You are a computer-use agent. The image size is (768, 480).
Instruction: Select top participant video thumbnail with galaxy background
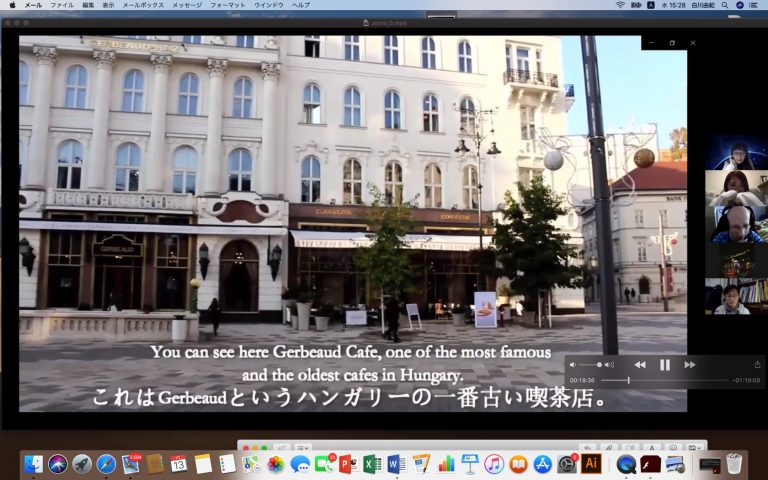(737, 153)
